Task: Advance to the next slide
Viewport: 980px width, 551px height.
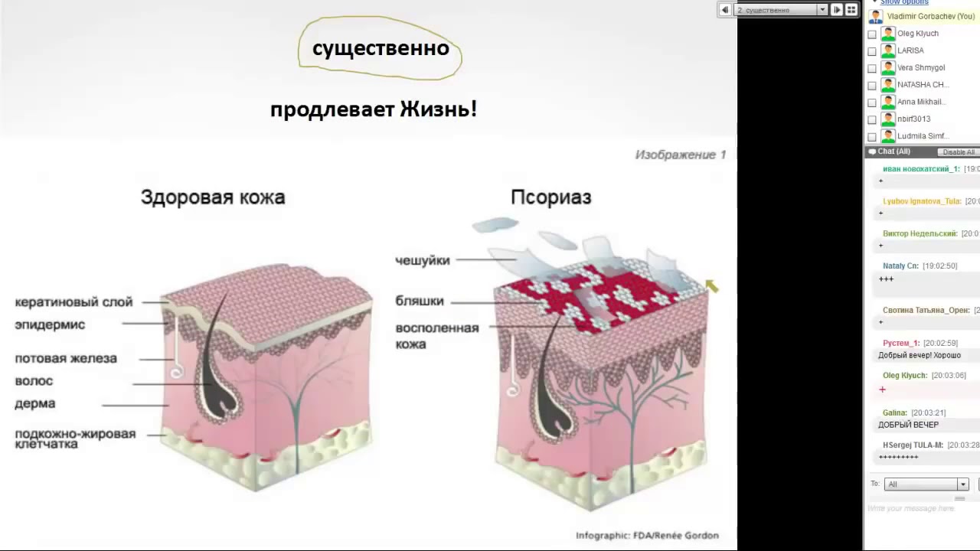Action: (837, 10)
